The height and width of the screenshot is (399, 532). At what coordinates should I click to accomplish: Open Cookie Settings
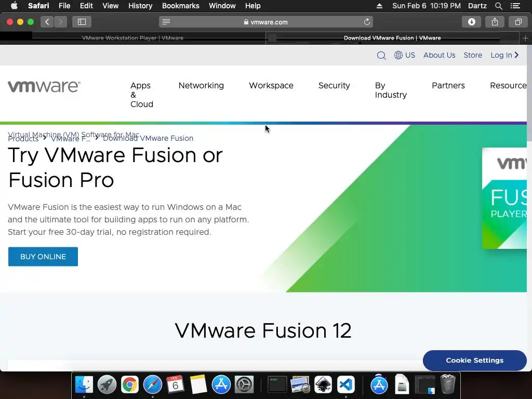[475, 361]
